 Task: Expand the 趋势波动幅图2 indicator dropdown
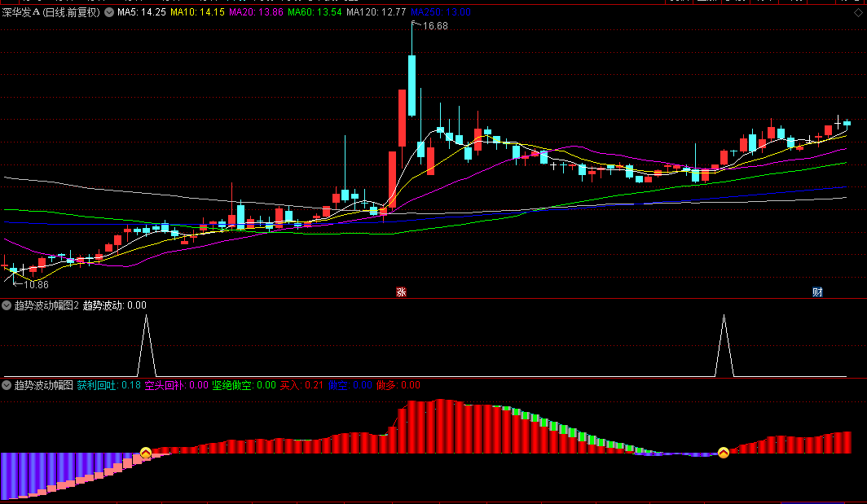point(7,305)
